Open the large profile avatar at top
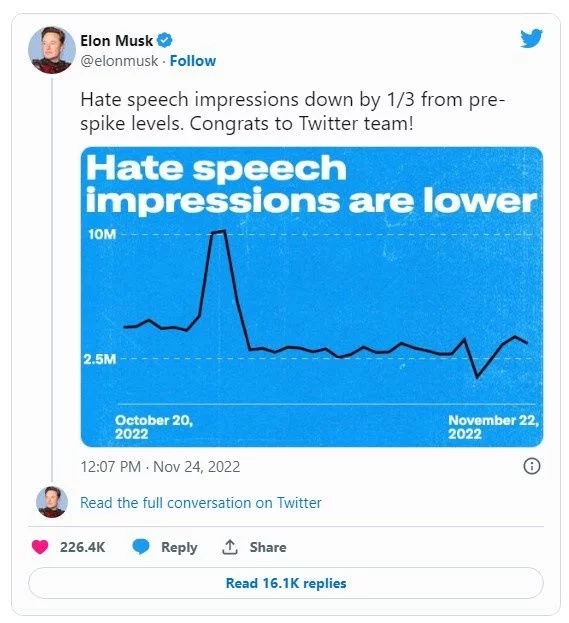 (52, 50)
